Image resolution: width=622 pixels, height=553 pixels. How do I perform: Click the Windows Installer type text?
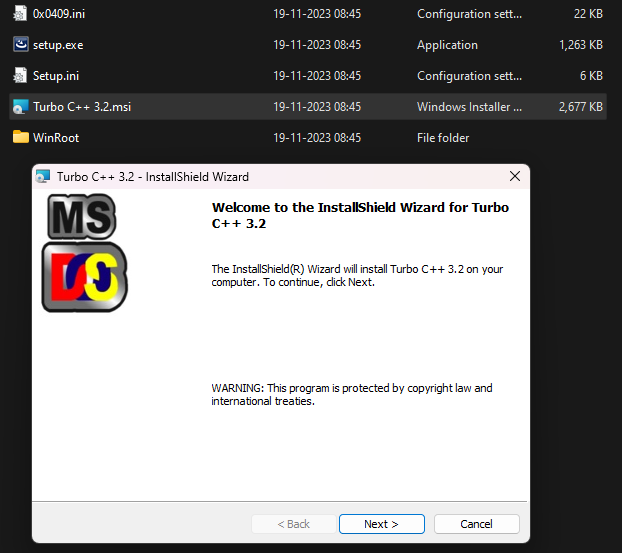(469, 107)
